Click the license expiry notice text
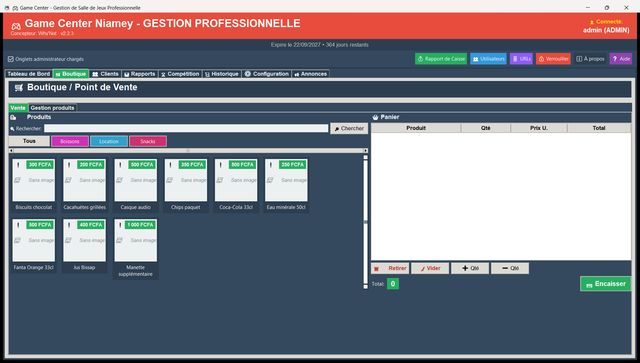This screenshot has width=640, height=363. coord(320,45)
